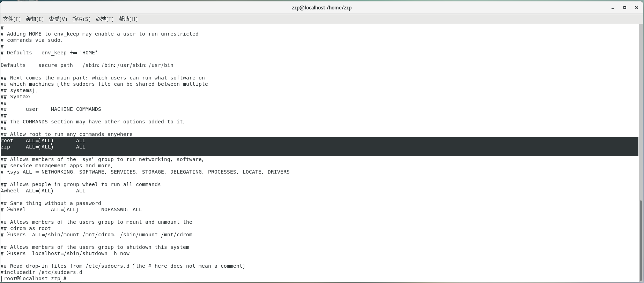Click the '#includedir /etc/sudoers.d' line
Viewport: 644px width, 283px height.
click(42, 272)
